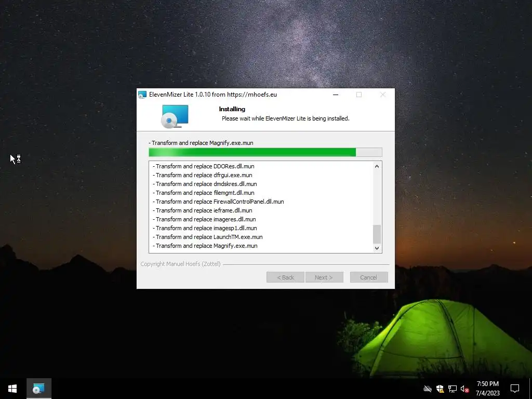Select the ElevenMizer taskbar button
532x399 pixels.
[38, 389]
